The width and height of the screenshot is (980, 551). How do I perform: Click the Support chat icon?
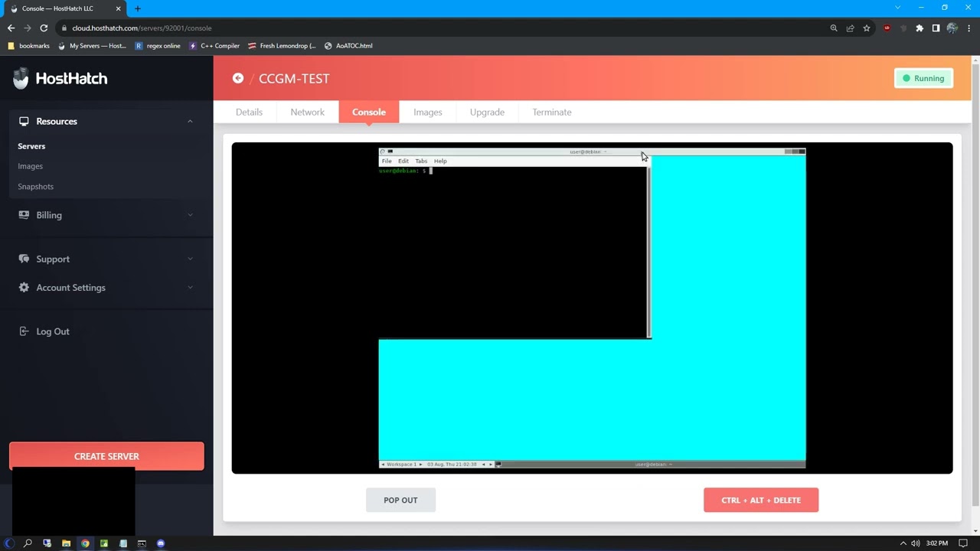coord(24,259)
